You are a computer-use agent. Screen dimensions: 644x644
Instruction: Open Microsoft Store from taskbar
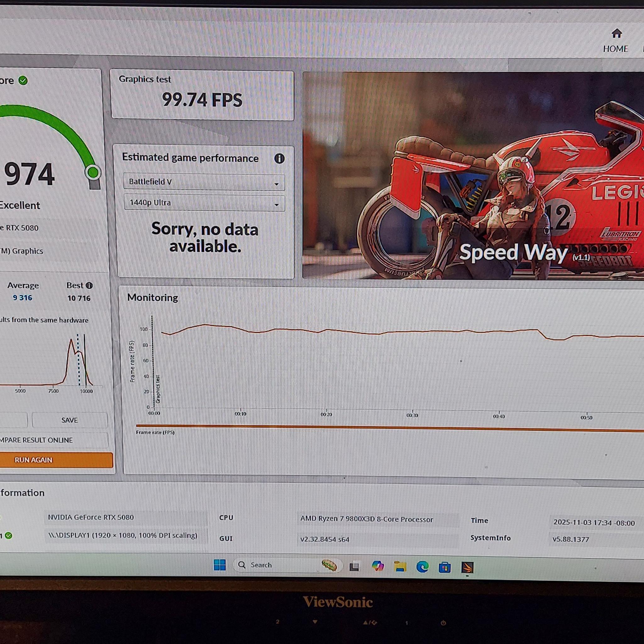coord(444,567)
